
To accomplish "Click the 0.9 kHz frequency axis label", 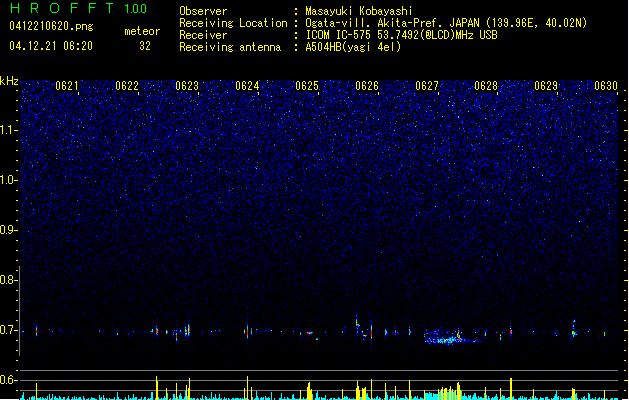I will coord(8,230).
